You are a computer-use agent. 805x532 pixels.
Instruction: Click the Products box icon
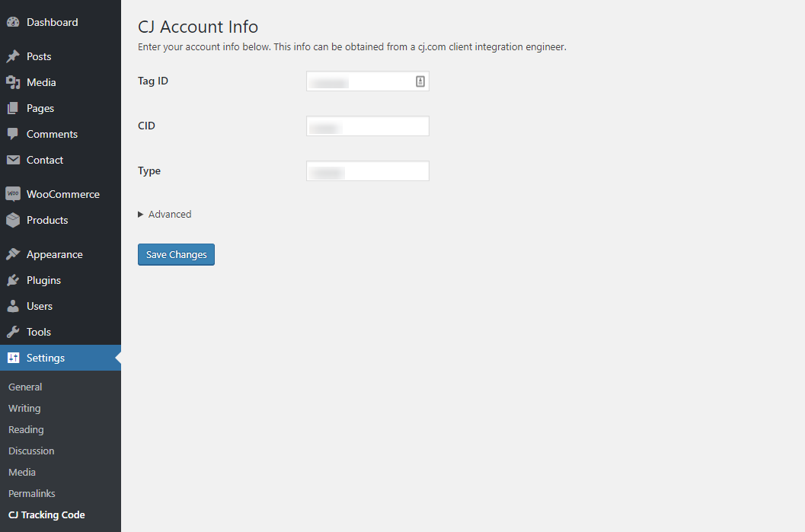(13, 221)
